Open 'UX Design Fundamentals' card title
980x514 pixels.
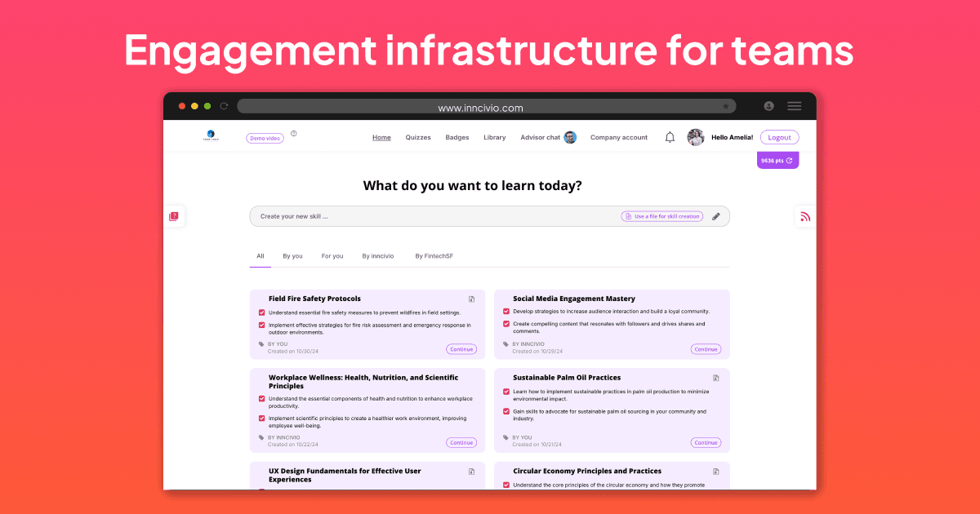point(345,475)
